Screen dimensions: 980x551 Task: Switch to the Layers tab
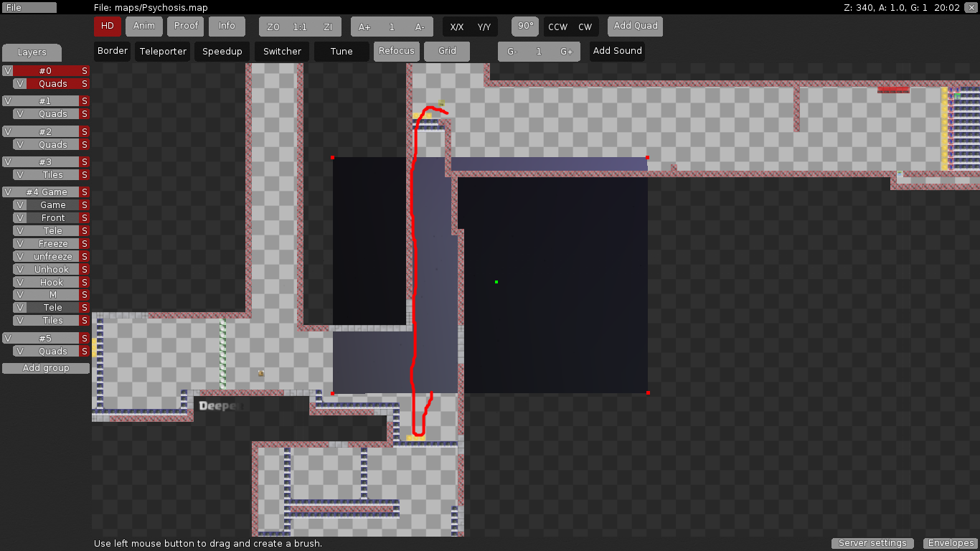tap(32, 52)
